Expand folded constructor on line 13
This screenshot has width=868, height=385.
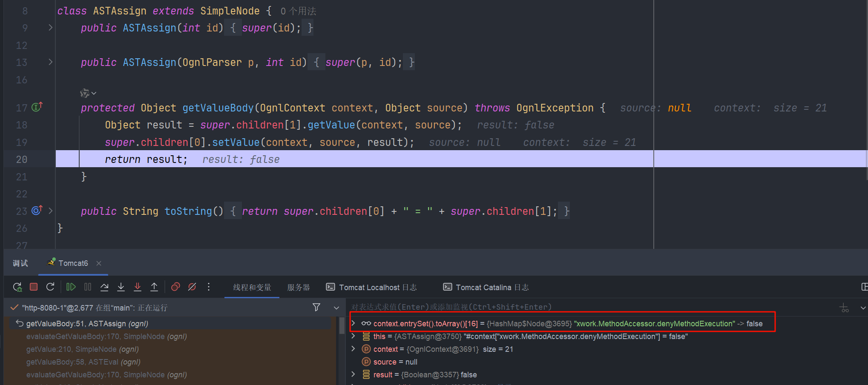pyautogui.click(x=50, y=62)
